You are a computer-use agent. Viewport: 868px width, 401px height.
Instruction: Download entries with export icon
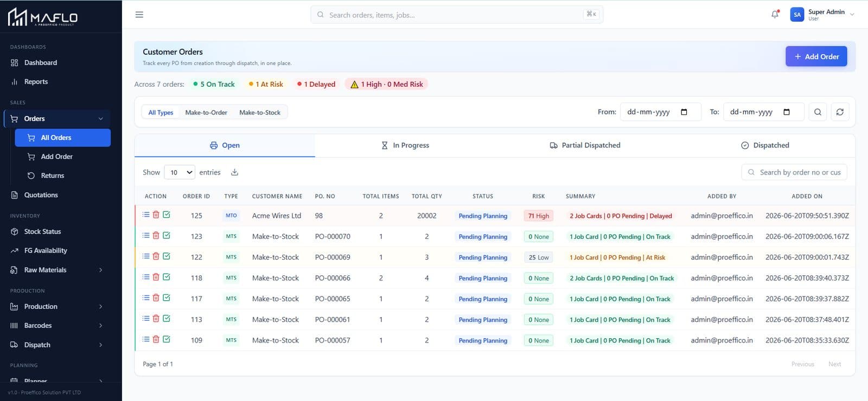(234, 172)
